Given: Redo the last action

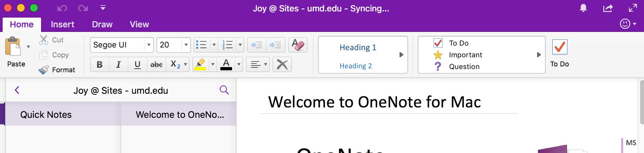Looking at the screenshot, I should point(83,8).
